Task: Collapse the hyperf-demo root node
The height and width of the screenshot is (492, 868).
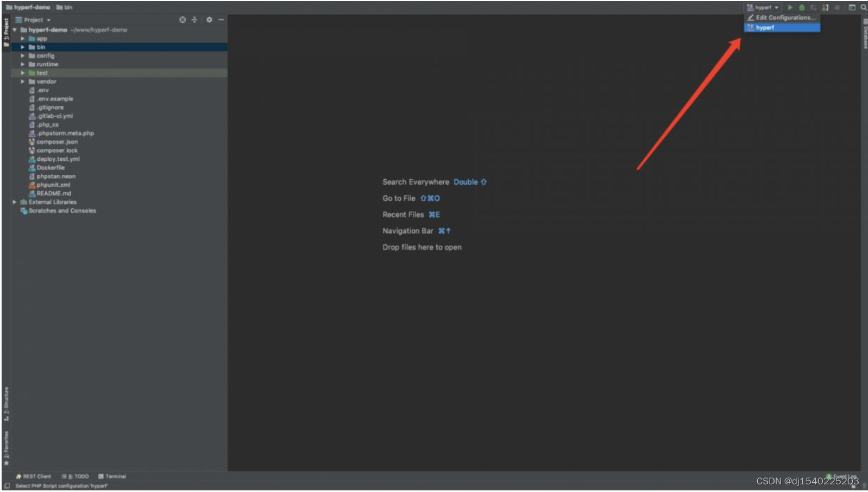Action: coord(15,30)
